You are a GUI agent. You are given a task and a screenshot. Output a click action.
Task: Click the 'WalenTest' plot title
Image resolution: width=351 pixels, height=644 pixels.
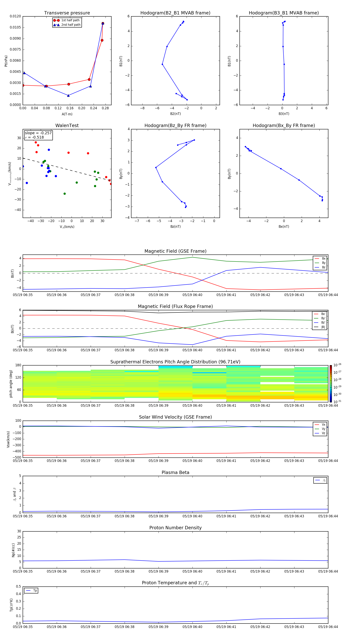67,125
